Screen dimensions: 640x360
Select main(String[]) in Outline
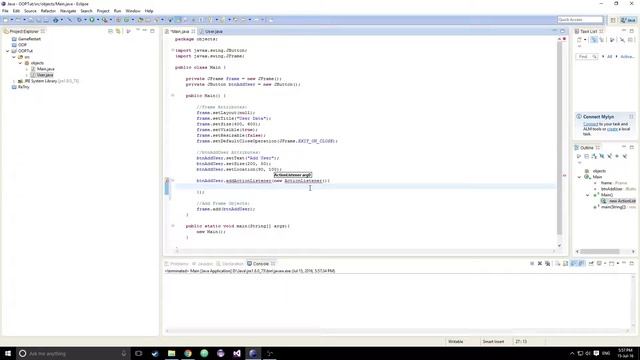pyautogui.click(x=613, y=207)
